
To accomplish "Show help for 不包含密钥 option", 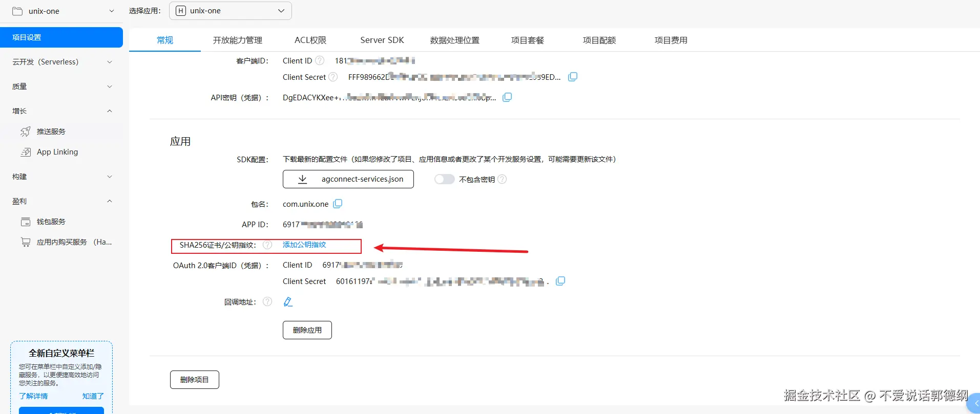I will 502,179.
